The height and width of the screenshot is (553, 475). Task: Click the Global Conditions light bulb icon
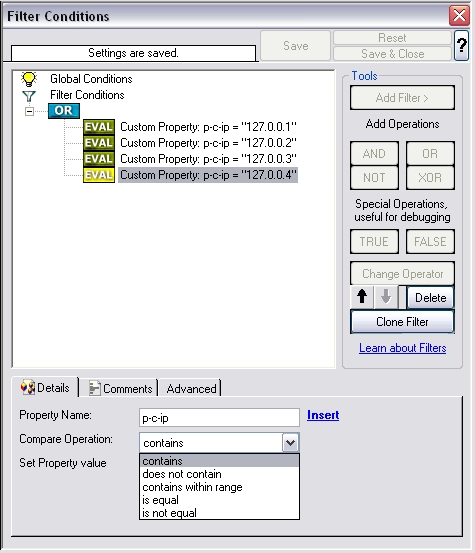(29, 79)
